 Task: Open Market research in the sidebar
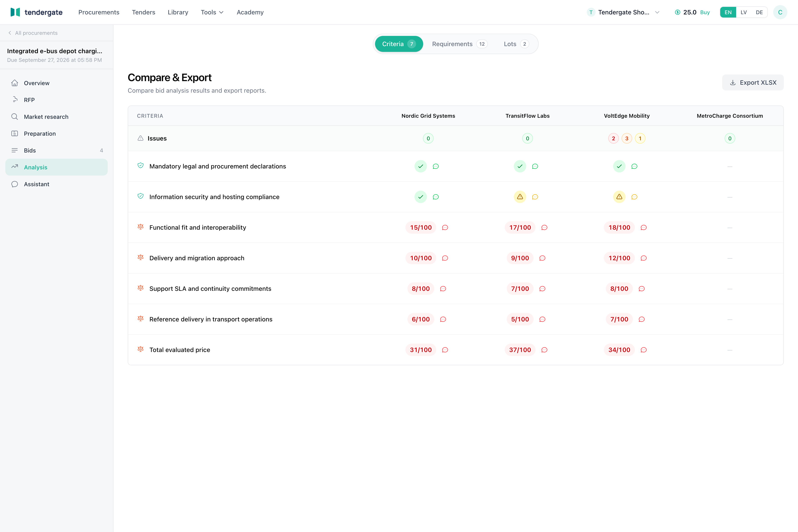pyautogui.click(x=57, y=117)
